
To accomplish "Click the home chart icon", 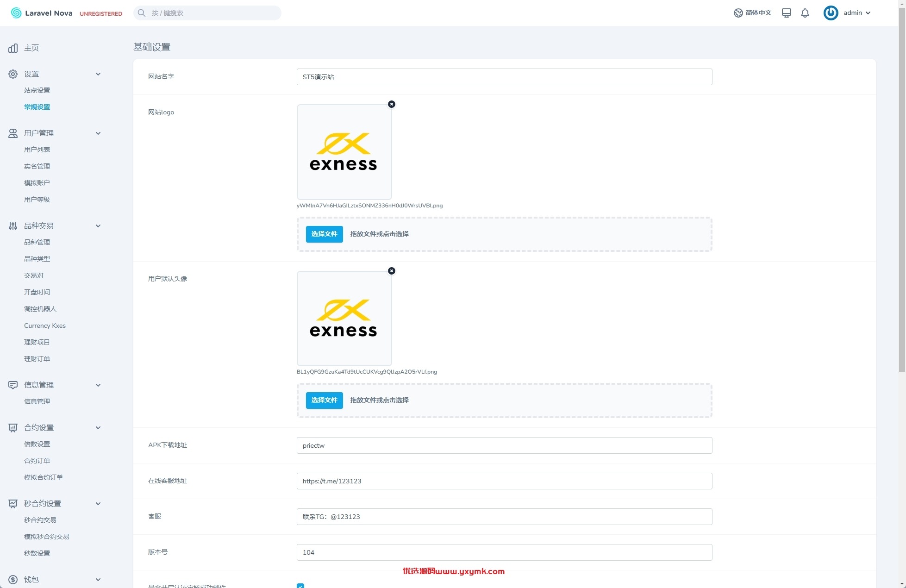I will (x=13, y=48).
